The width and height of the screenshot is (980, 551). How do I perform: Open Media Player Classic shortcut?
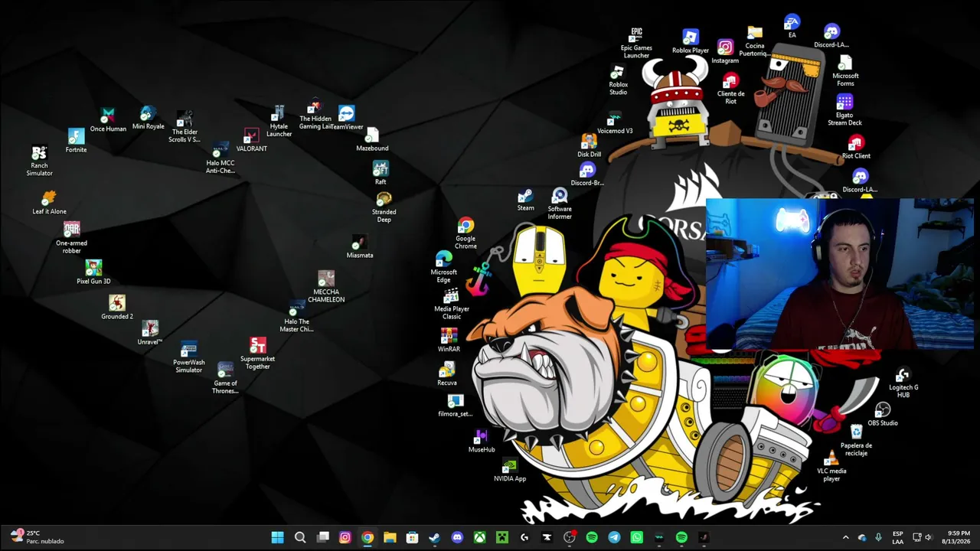(451, 304)
